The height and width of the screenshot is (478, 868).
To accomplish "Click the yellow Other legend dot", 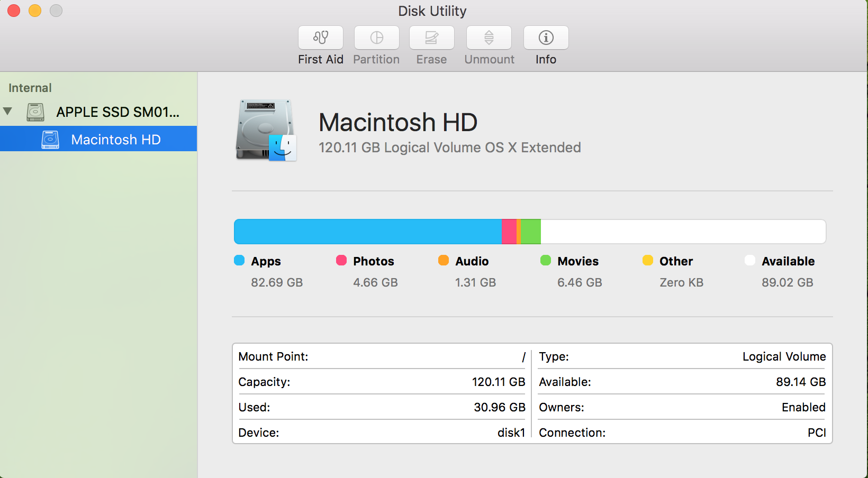I will coord(648,260).
